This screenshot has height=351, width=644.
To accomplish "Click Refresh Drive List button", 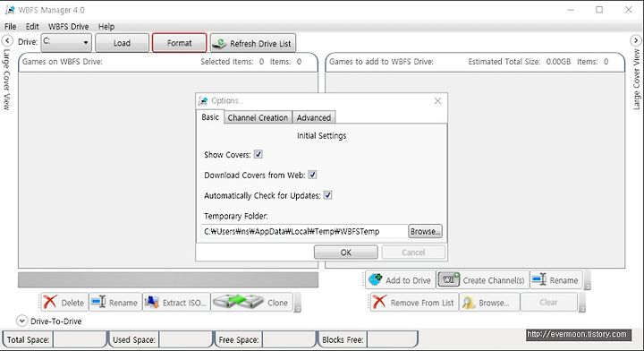I will [253, 43].
